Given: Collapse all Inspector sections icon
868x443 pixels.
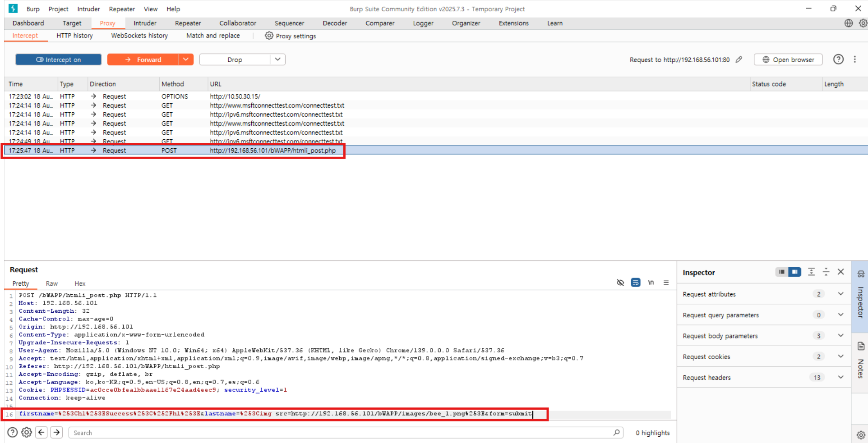Looking at the screenshot, I should 826,272.
